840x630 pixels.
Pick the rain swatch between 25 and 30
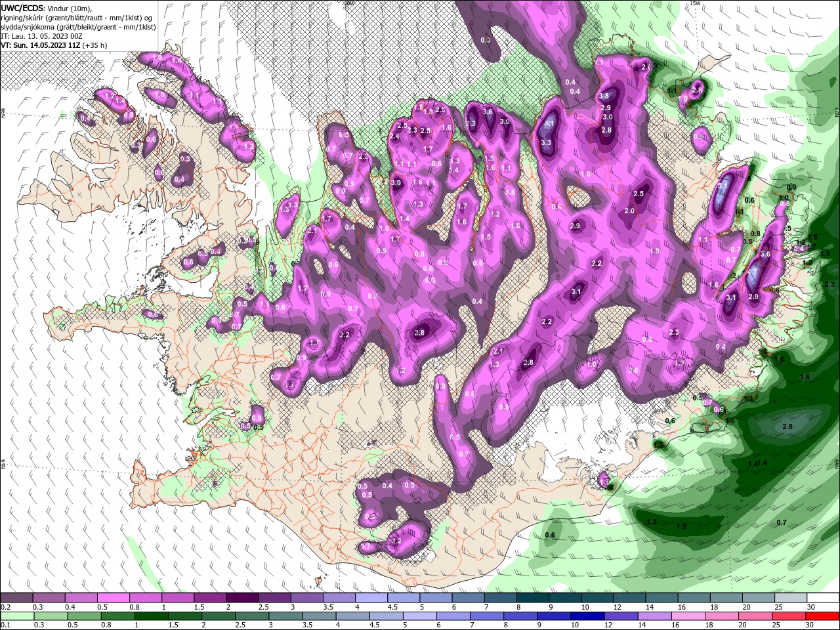tap(789, 616)
